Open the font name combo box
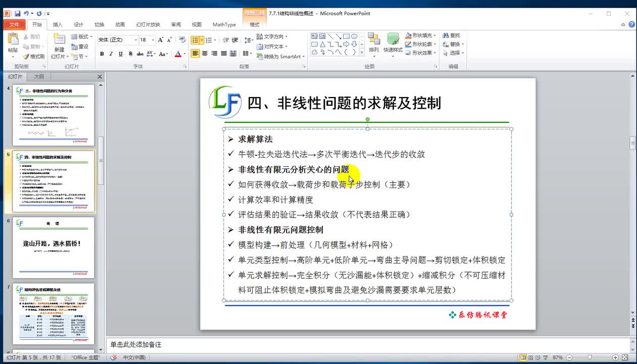 click(118, 39)
